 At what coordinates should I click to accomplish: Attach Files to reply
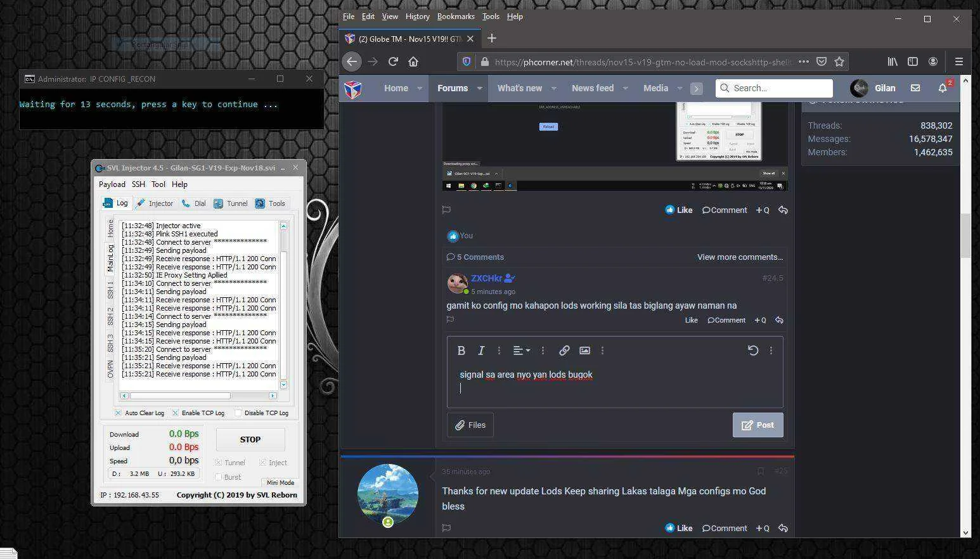tap(470, 425)
